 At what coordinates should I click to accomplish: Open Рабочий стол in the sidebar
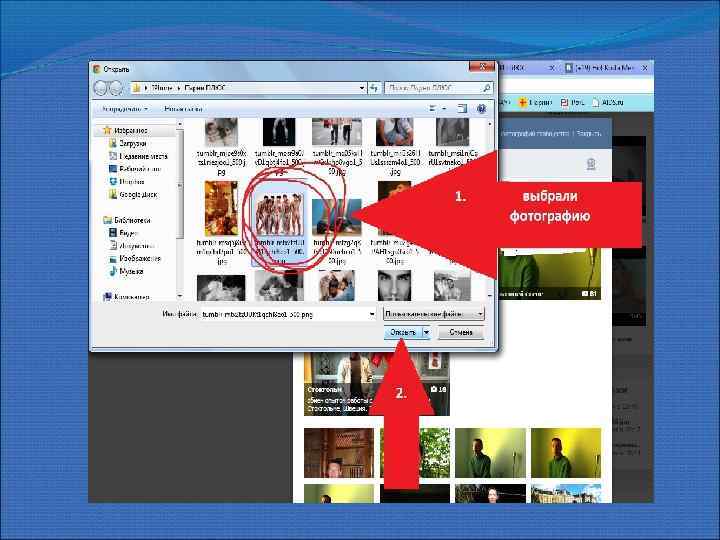pyautogui.click(x=135, y=169)
